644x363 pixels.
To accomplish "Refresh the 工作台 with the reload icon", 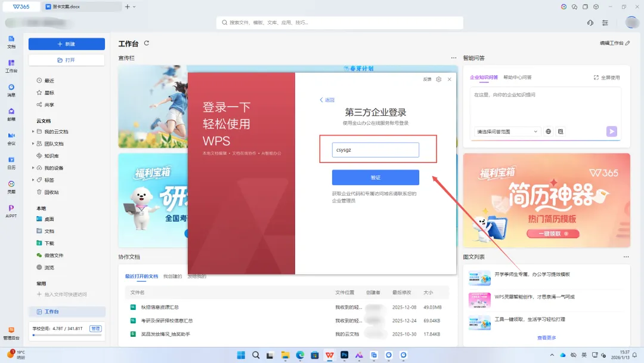I will 147,43.
